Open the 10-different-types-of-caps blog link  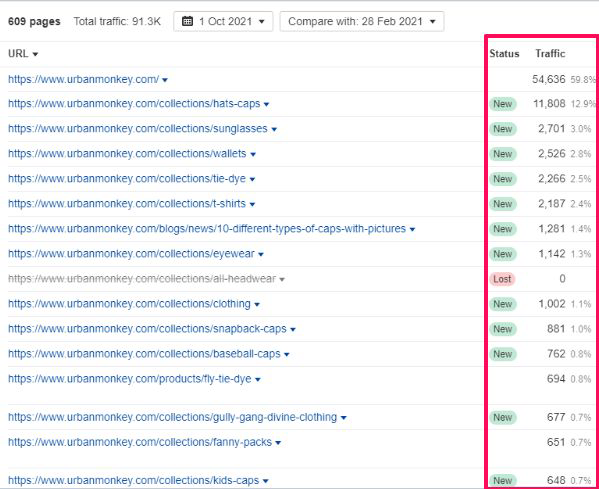tap(207, 229)
